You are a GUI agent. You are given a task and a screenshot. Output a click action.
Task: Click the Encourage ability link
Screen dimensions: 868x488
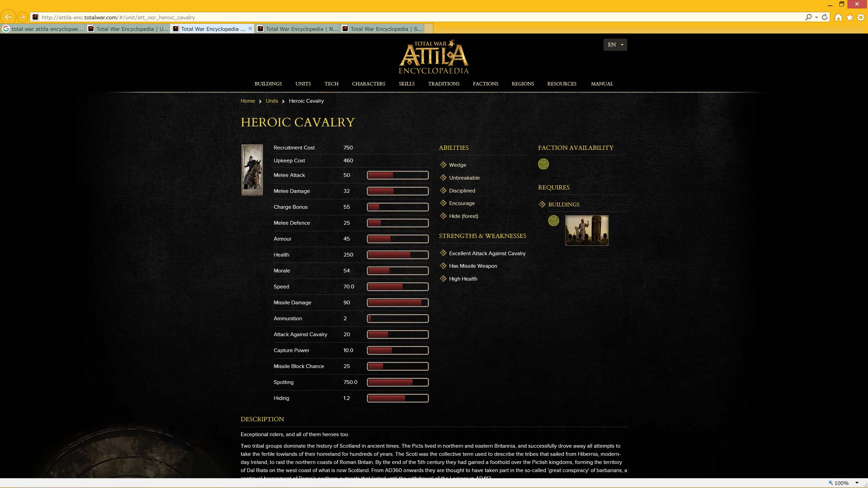pyautogui.click(x=461, y=203)
